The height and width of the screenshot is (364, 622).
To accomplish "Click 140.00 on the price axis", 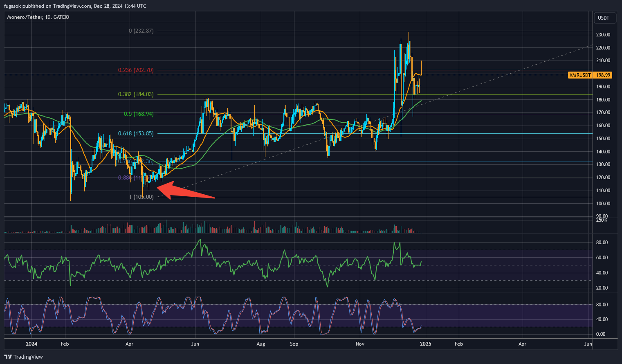I will pyautogui.click(x=603, y=152).
